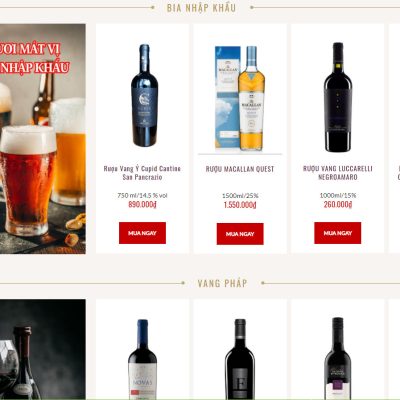Open the dark wine glass banner

tap(43, 349)
